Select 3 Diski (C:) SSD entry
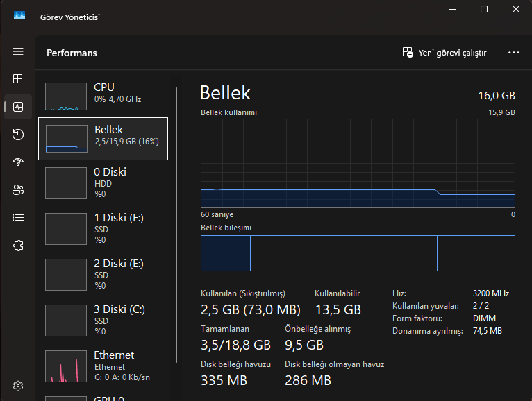Image resolution: width=532 pixels, height=401 pixels. tap(103, 320)
